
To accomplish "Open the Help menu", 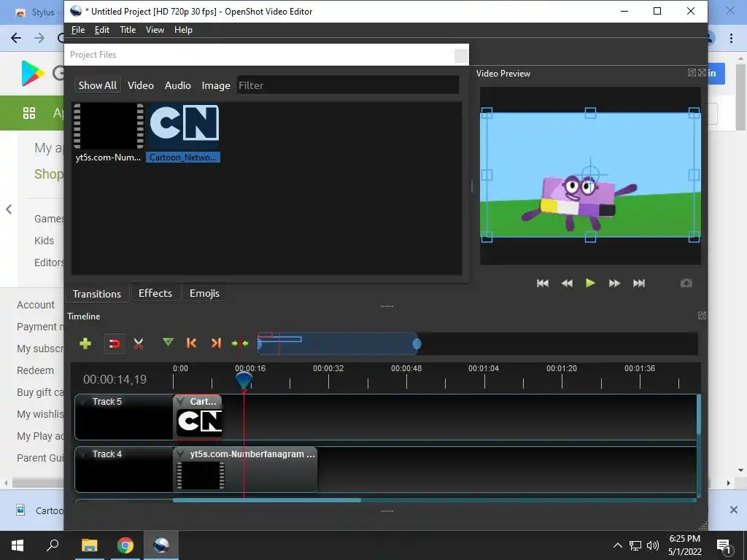I will coord(183,29).
